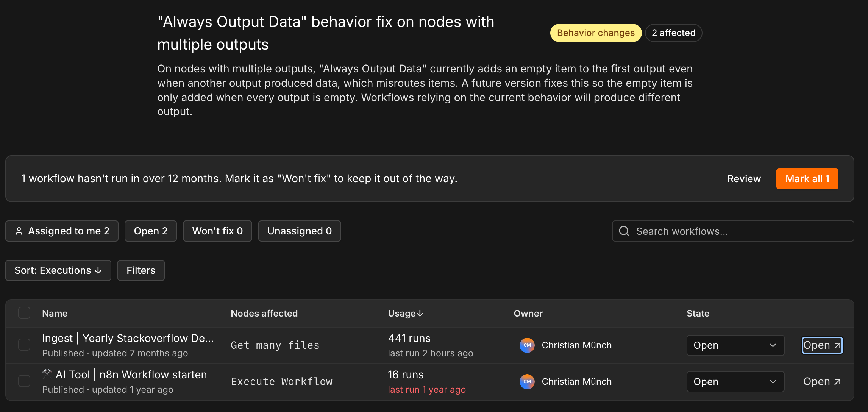Open State dropdown for AI Tool workflow
Image resolution: width=868 pixels, height=412 pixels.
735,382
